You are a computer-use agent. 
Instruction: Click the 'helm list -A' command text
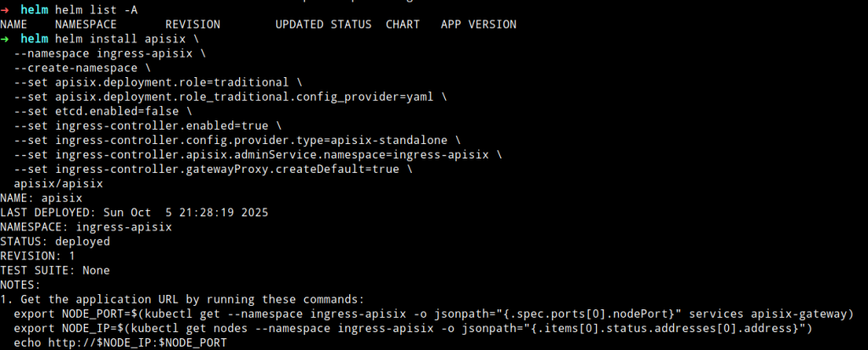[97, 10]
